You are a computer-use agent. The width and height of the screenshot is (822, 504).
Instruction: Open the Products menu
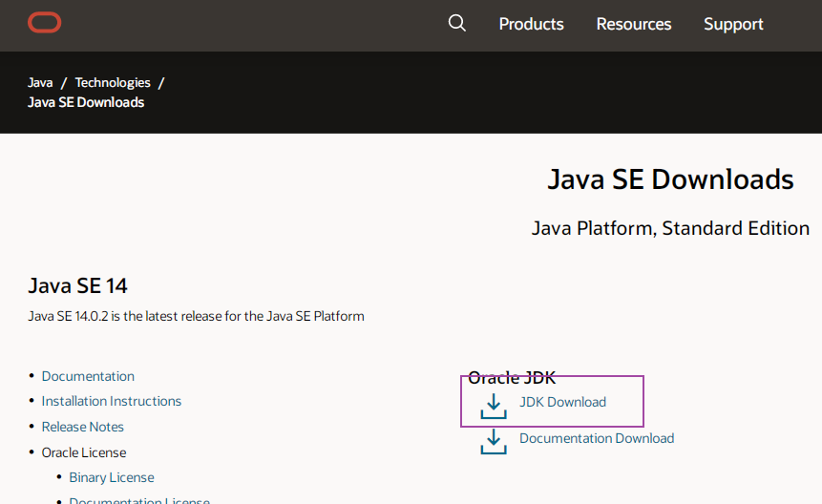click(x=531, y=25)
